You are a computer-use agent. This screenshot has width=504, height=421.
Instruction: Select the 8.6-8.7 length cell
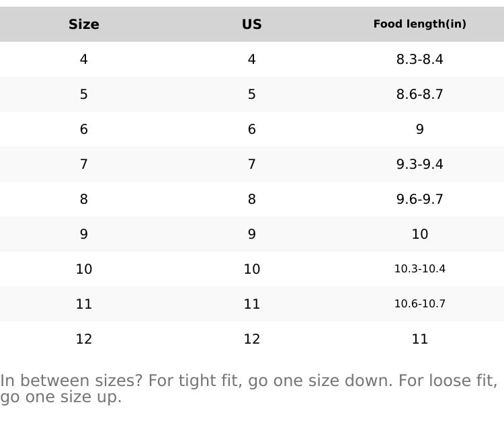(419, 94)
